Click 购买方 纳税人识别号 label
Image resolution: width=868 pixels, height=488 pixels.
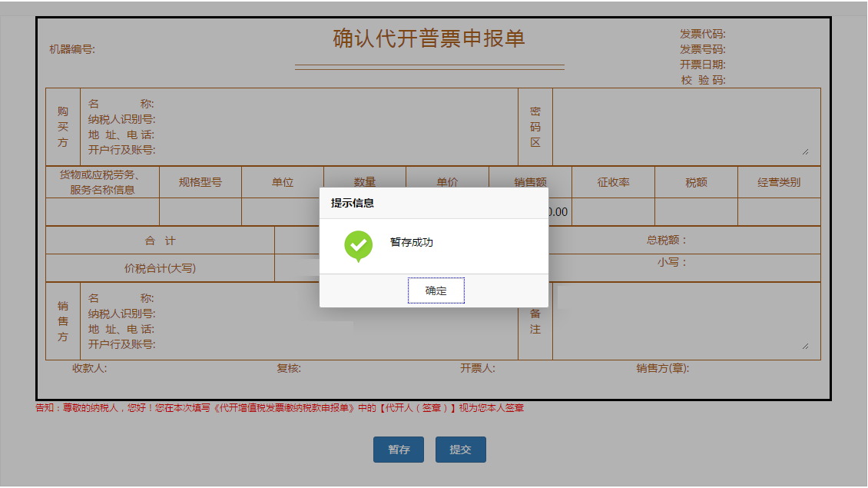121,119
